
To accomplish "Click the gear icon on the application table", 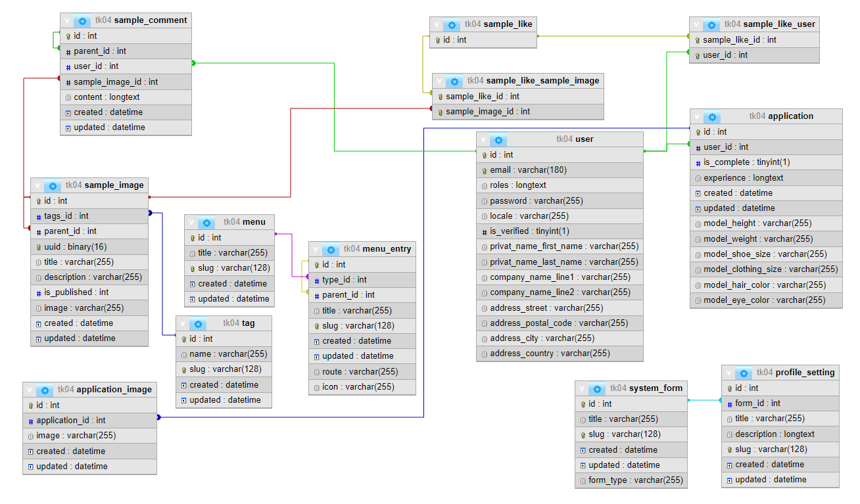I will [711, 116].
